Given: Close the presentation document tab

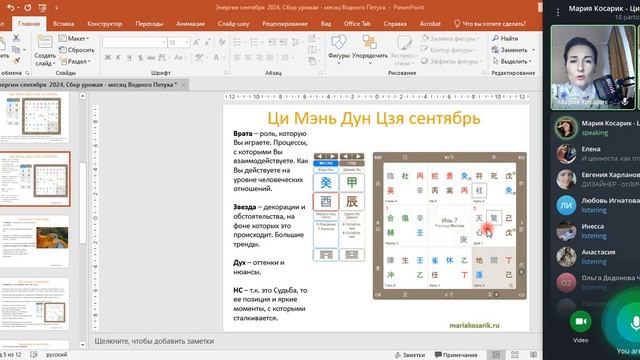Looking at the screenshot, I should click(184, 85).
